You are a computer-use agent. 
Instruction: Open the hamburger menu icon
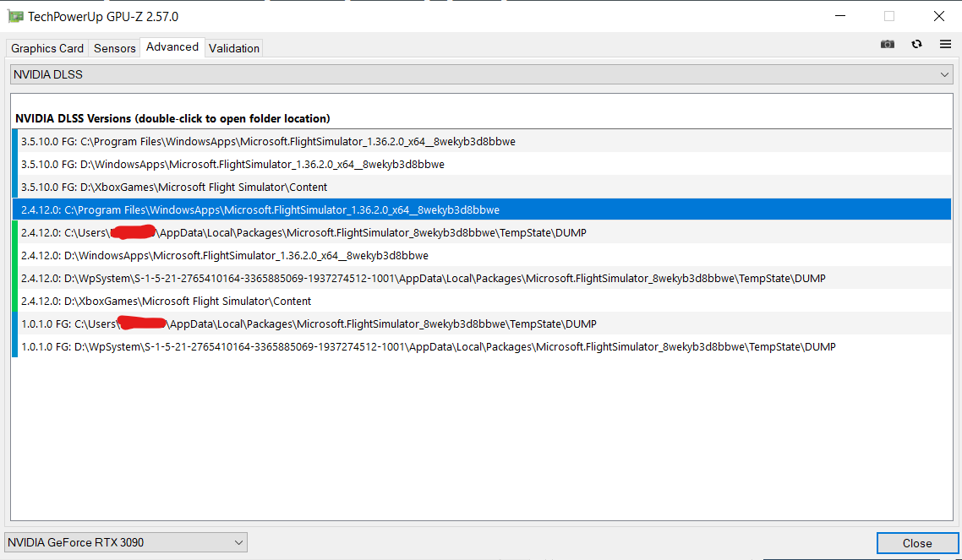(945, 44)
